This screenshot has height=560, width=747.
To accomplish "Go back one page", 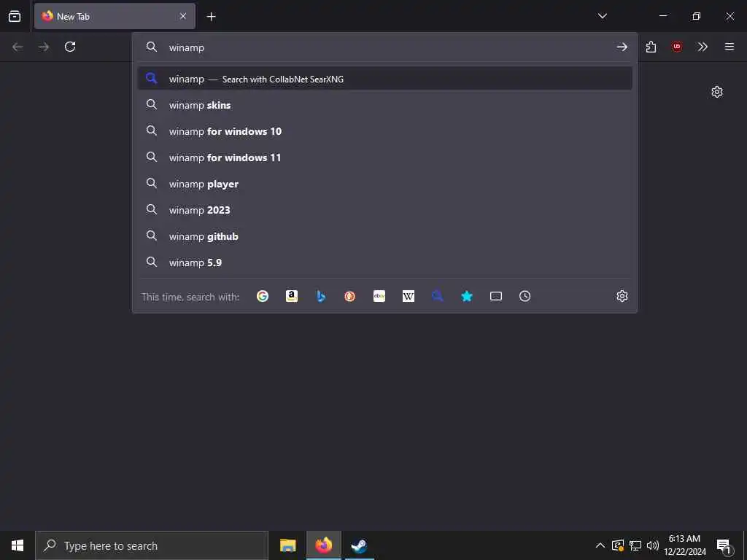I will (x=18, y=47).
